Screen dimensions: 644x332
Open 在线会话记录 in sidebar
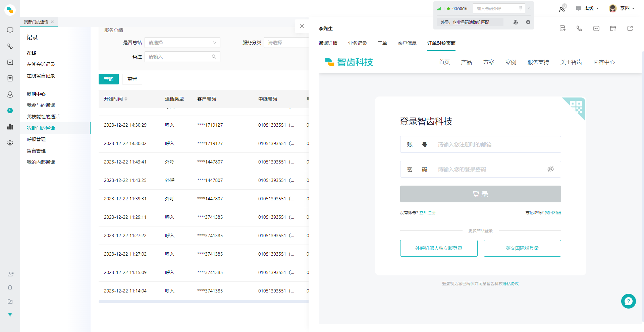click(41, 64)
